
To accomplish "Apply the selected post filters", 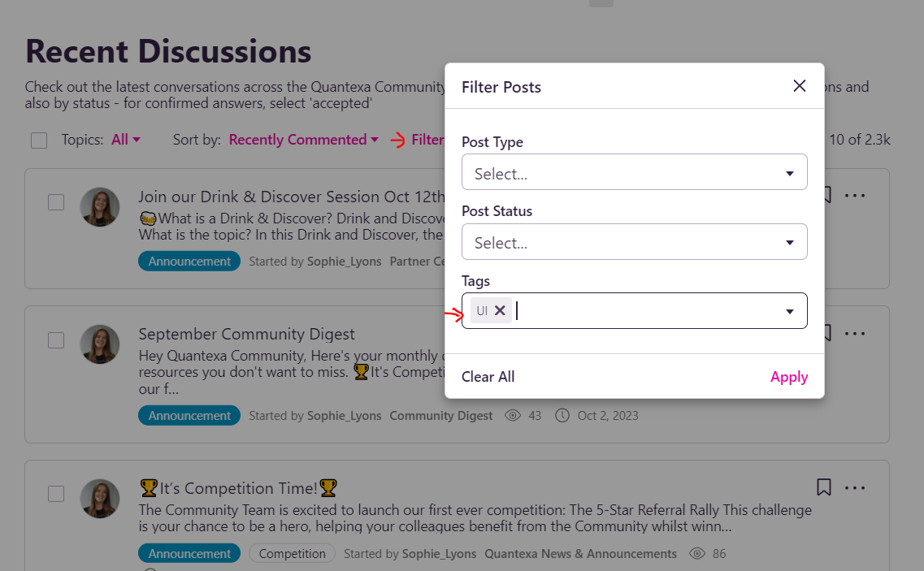I will (789, 377).
